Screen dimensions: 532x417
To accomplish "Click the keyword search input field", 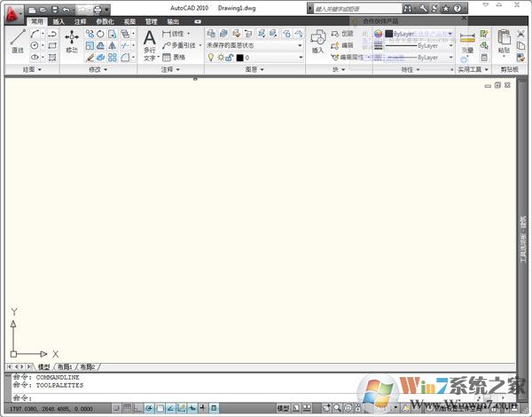I will coord(357,9).
